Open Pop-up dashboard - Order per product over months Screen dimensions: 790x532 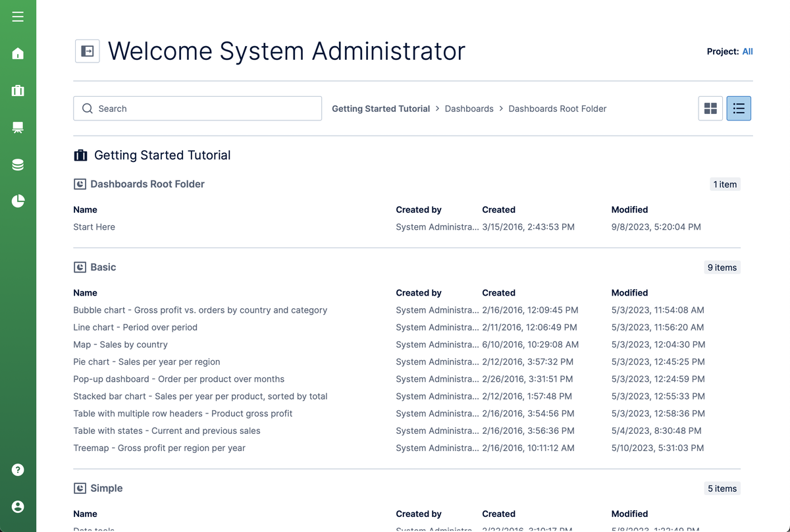click(x=179, y=379)
